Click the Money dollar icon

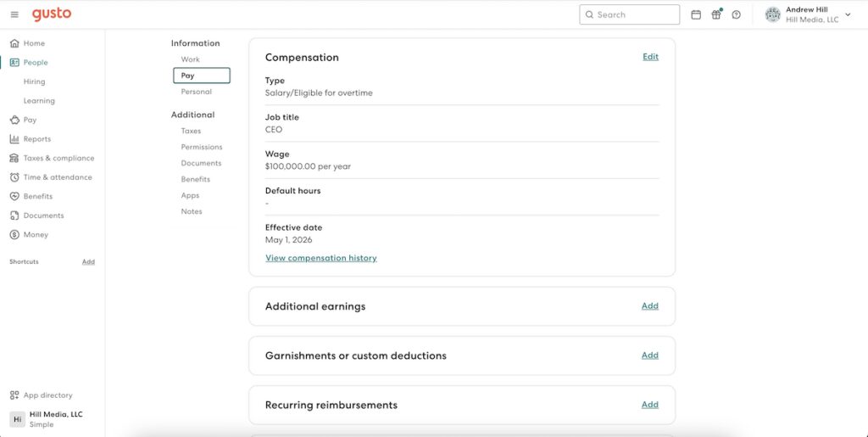point(14,235)
